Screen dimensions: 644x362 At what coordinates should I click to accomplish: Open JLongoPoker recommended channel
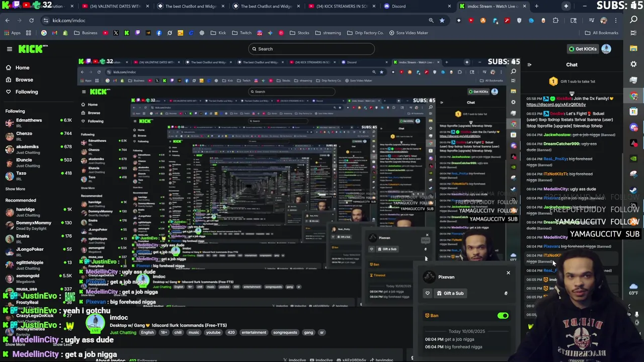(x=38, y=252)
